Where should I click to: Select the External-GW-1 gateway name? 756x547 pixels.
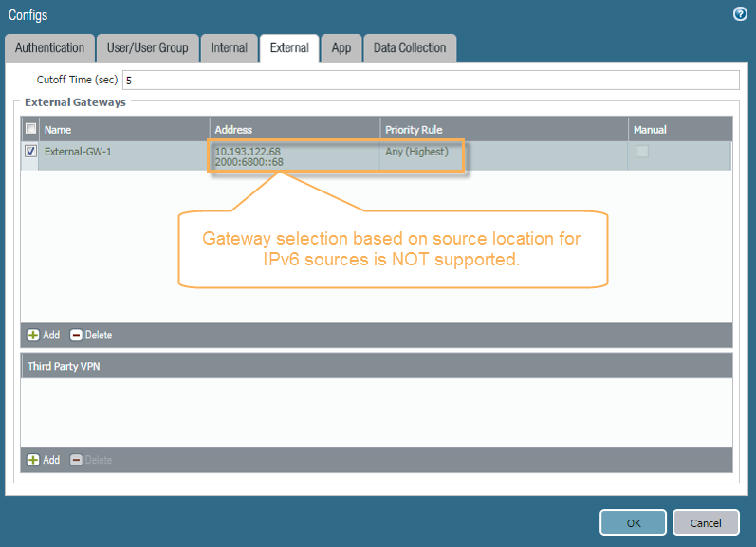pos(78,152)
